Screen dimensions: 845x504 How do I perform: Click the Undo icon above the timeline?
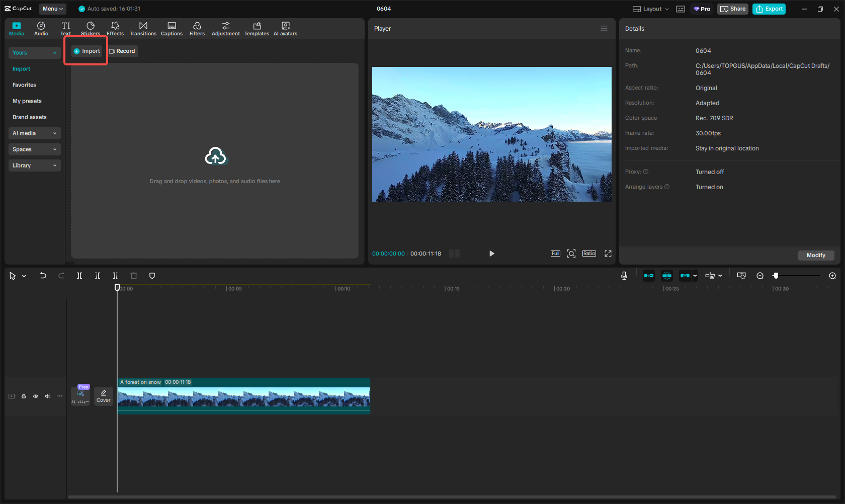pyautogui.click(x=43, y=276)
